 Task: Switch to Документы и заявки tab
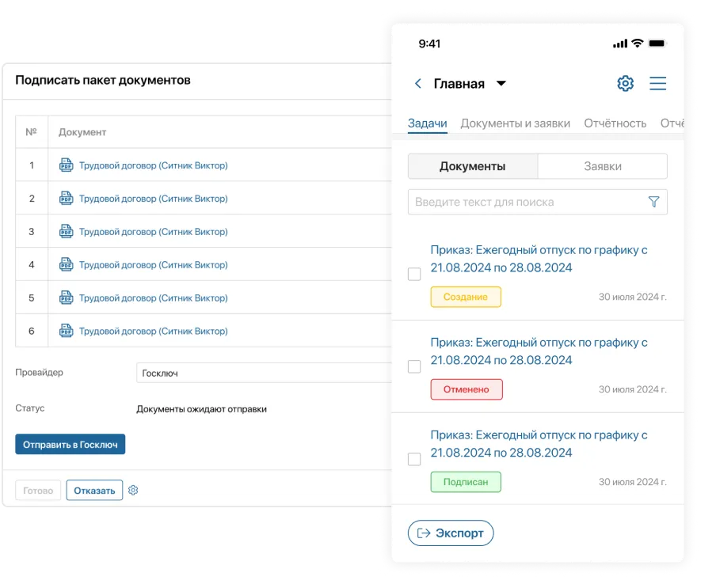pos(515,123)
